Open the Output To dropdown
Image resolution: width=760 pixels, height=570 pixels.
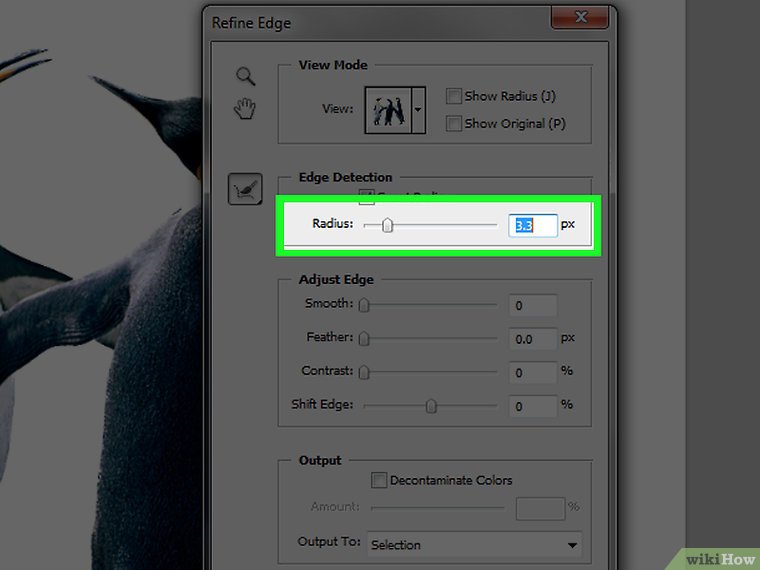click(474, 545)
